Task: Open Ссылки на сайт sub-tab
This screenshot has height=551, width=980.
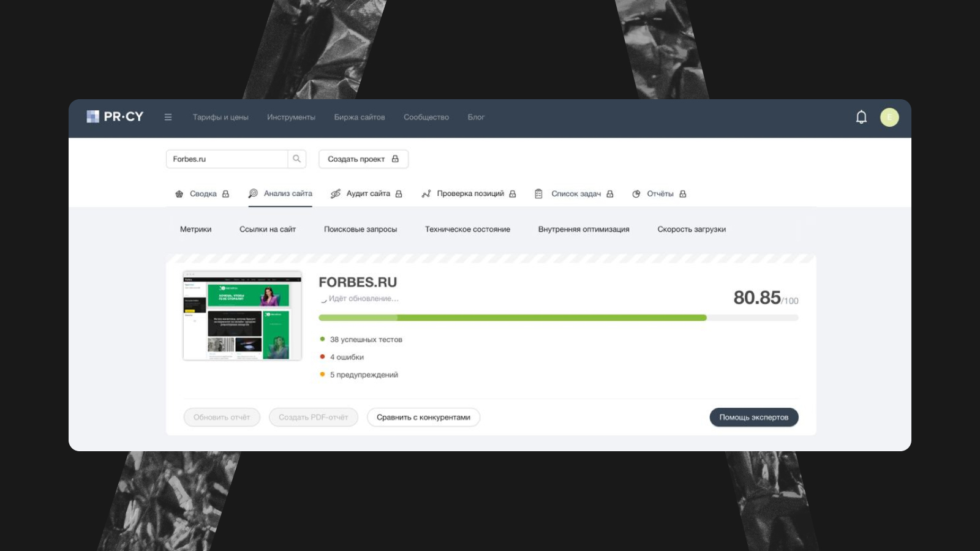Action: tap(268, 230)
